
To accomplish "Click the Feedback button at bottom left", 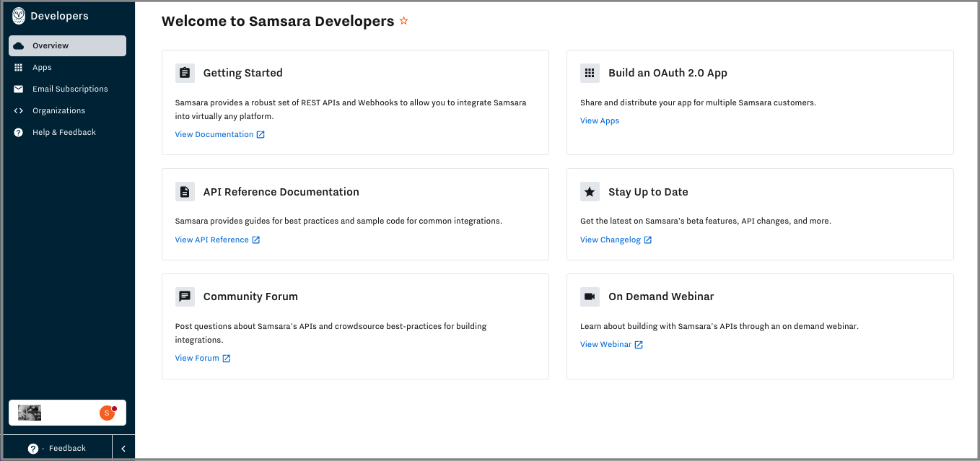I will tap(58, 449).
